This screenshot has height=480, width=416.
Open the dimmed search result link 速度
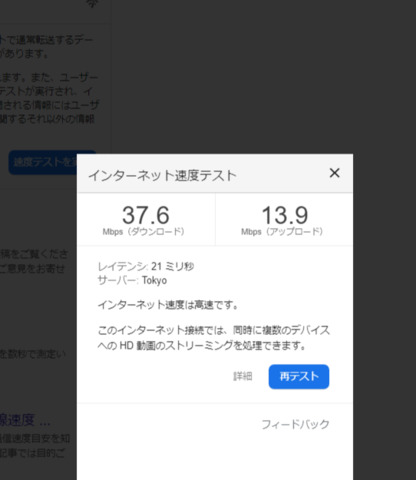[x=25, y=421]
